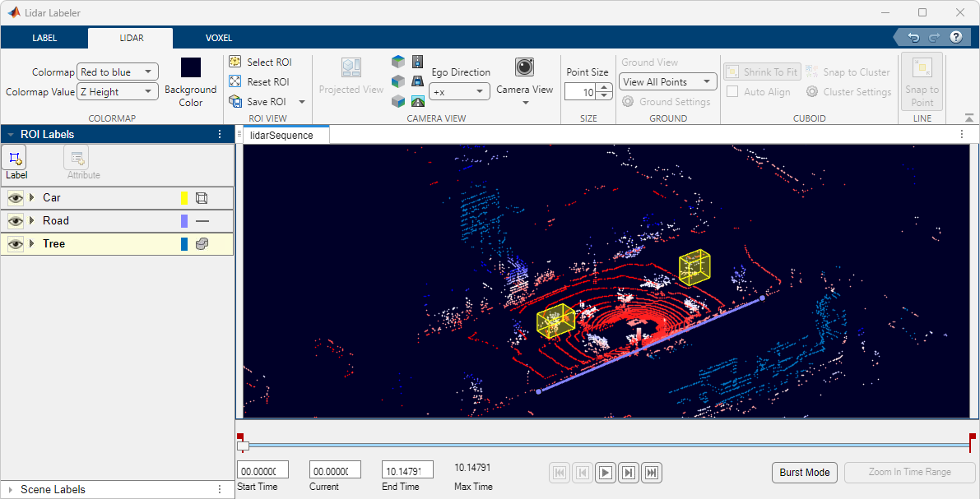This screenshot has height=499, width=980.
Task: Hide the Car label points
Action: 15,197
